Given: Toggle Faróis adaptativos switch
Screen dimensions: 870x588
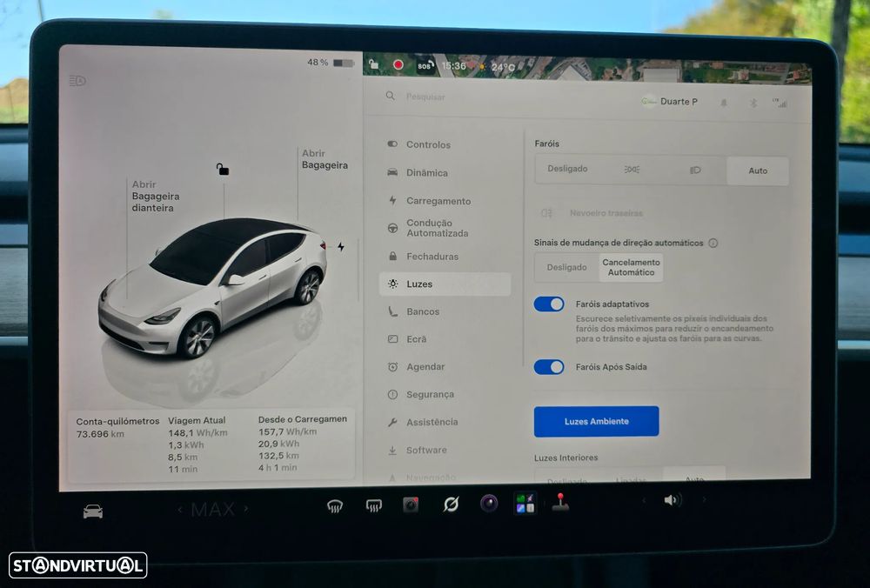Looking at the screenshot, I should (x=549, y=304).
